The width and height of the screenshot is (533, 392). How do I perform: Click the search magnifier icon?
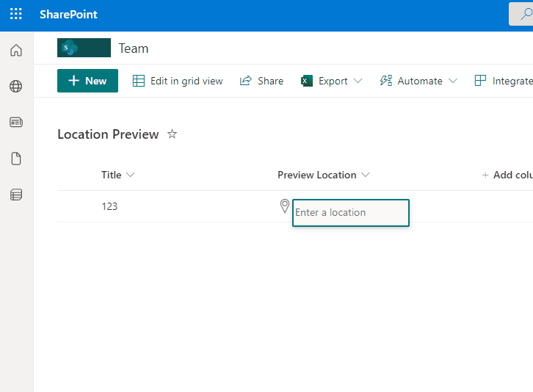[526, 14]
